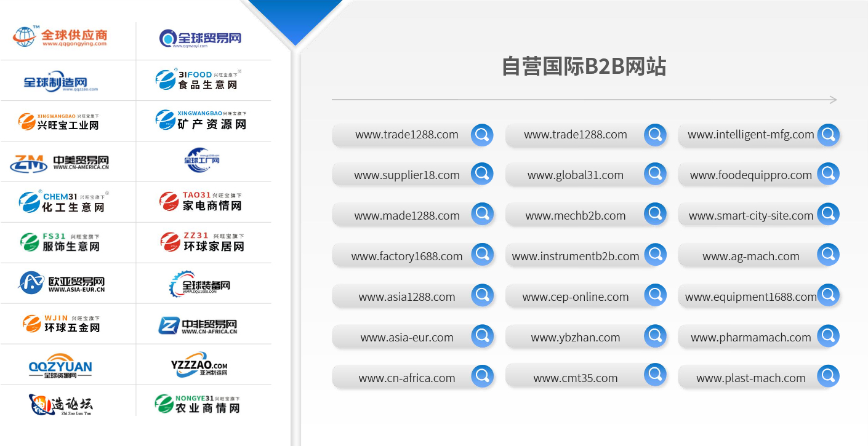Select the NONGYE31 农业商情网 logo
868x446 pixels.
pos(197,404)
